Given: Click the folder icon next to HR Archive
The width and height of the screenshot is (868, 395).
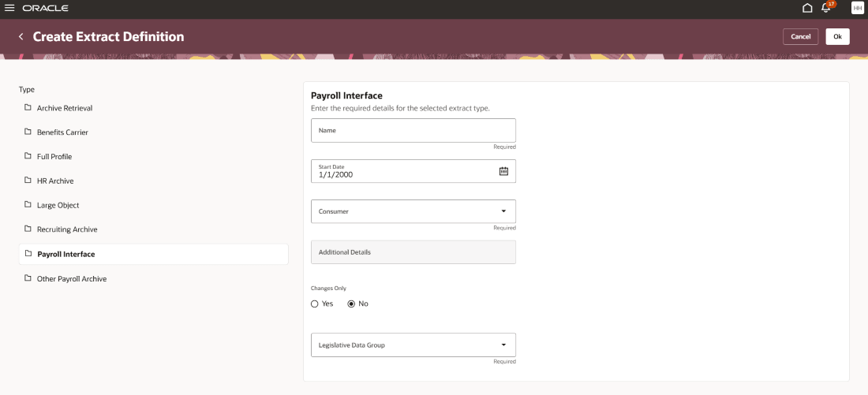Looking at the screenshot, I should coord(28,181).
